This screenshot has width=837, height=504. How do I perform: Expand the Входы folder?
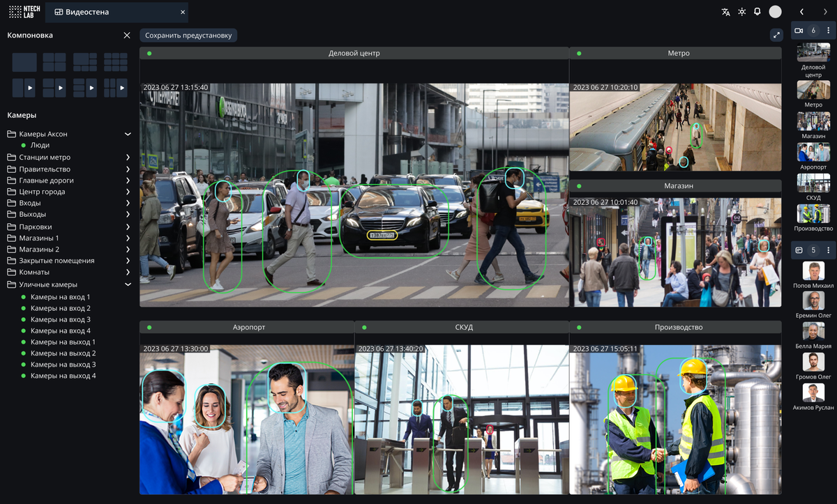coord(128,203)
